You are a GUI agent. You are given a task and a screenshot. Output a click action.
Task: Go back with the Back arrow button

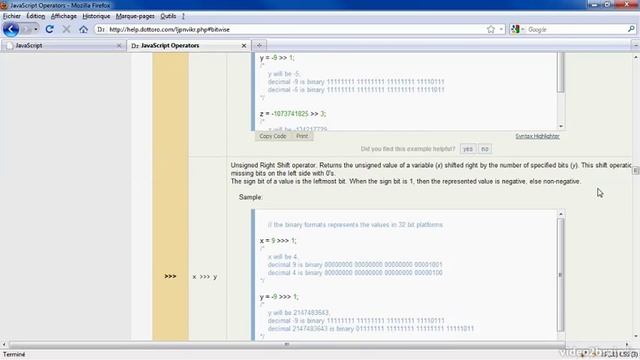(11, 29)
